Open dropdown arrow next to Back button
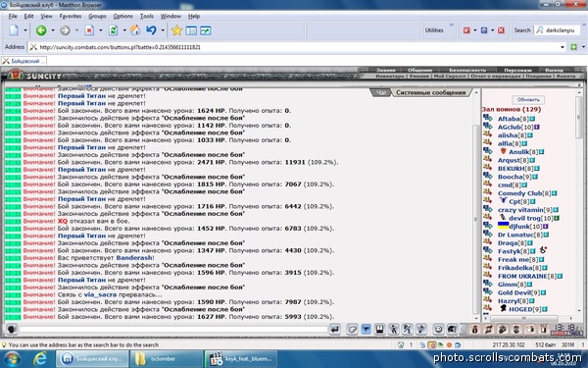The width and height of the screenshot is (588, 368). pyautogui.click(x=53, y=30)
